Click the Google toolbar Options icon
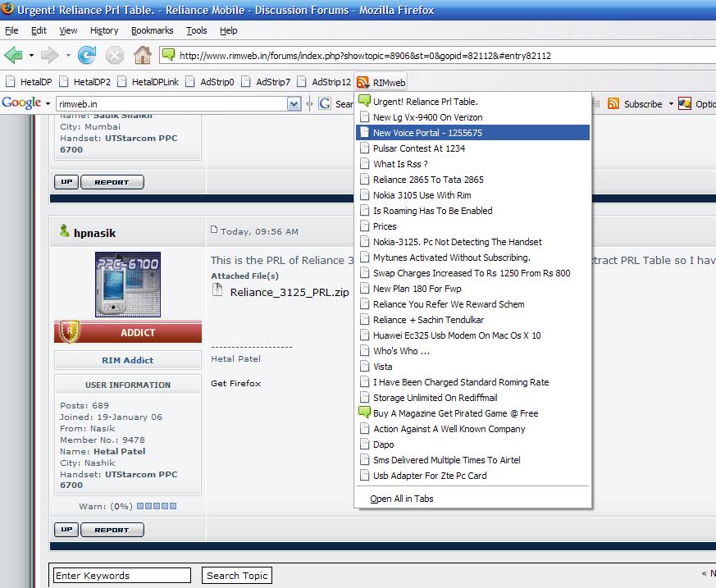Viewport: 716px width, 588px height. point(684,103)
